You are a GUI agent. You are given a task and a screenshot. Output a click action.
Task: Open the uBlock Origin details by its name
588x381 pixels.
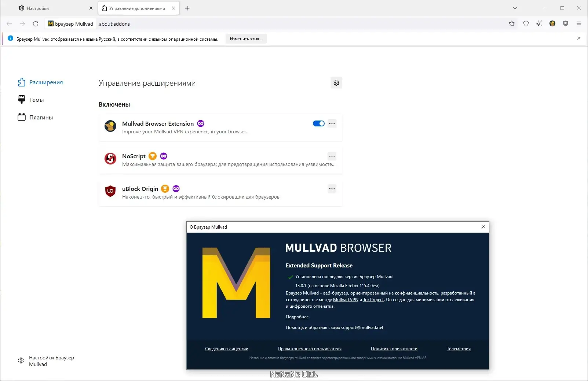click(x=140, y=189)
